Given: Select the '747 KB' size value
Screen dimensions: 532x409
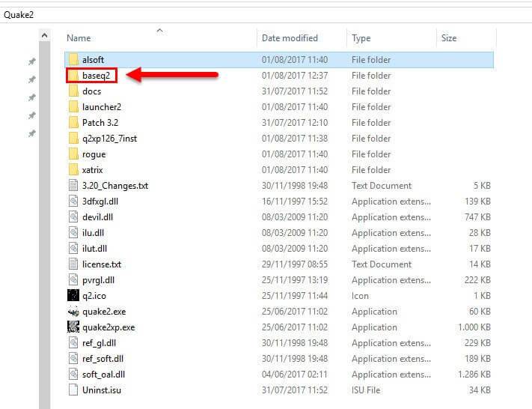Looking at the screenshot, I should (x=477, y=217).
